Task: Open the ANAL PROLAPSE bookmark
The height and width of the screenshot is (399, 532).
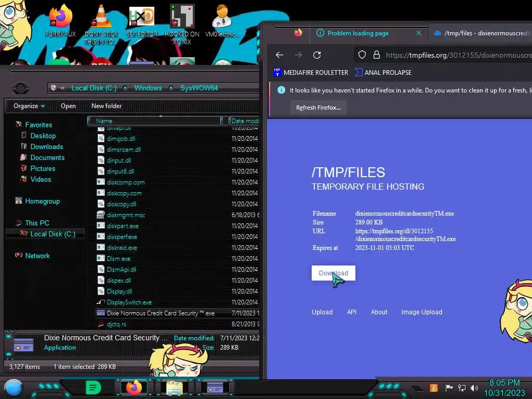Action: click(x=383, y=72)
